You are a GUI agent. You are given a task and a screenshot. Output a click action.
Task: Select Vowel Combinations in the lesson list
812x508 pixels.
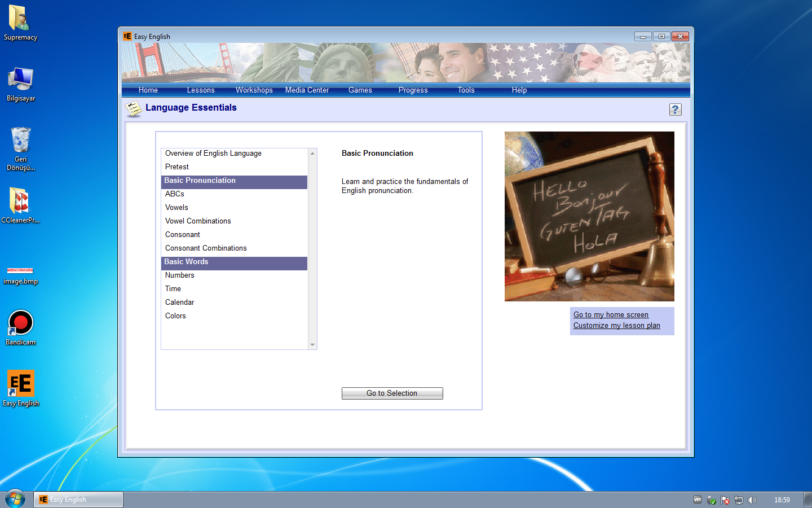pyautogui.click(x=198, y=221)
